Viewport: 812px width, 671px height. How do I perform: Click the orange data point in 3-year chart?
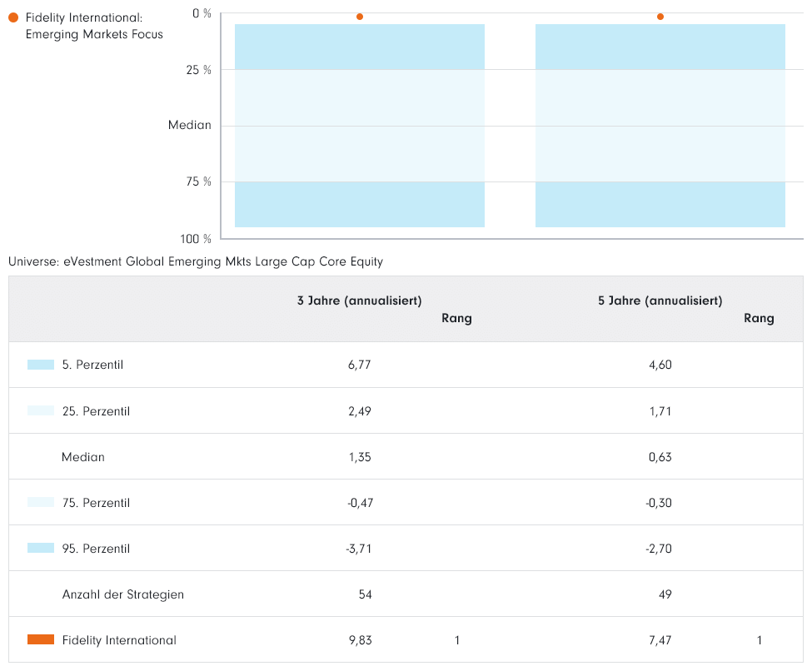coord(360,17)
